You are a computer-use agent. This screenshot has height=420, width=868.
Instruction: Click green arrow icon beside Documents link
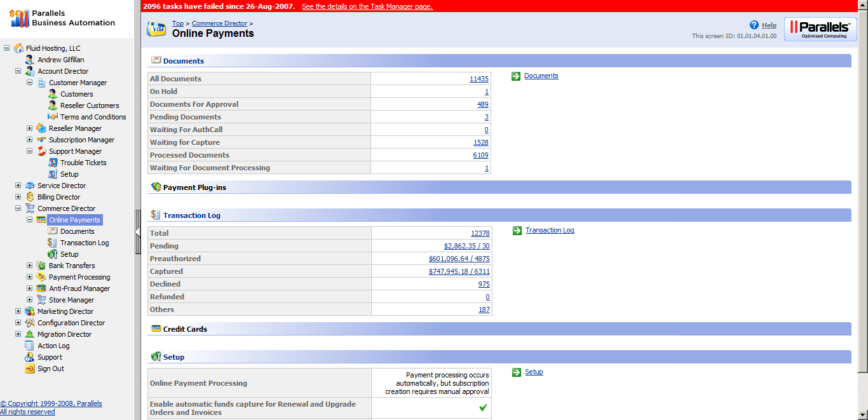[517, 76]
